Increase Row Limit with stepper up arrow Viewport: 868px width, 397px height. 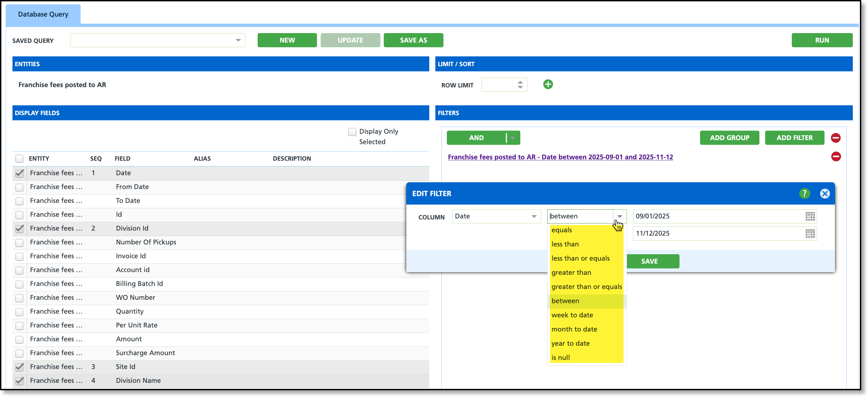(x=520, y=82)
